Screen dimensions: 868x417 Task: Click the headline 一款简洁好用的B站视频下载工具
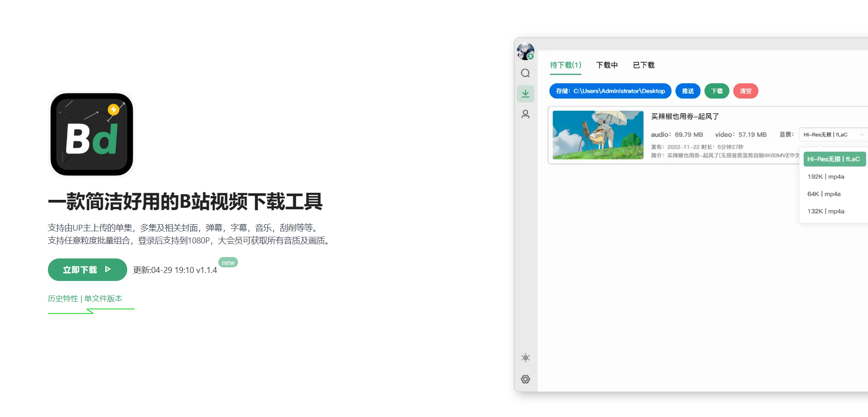click(185, 202)
